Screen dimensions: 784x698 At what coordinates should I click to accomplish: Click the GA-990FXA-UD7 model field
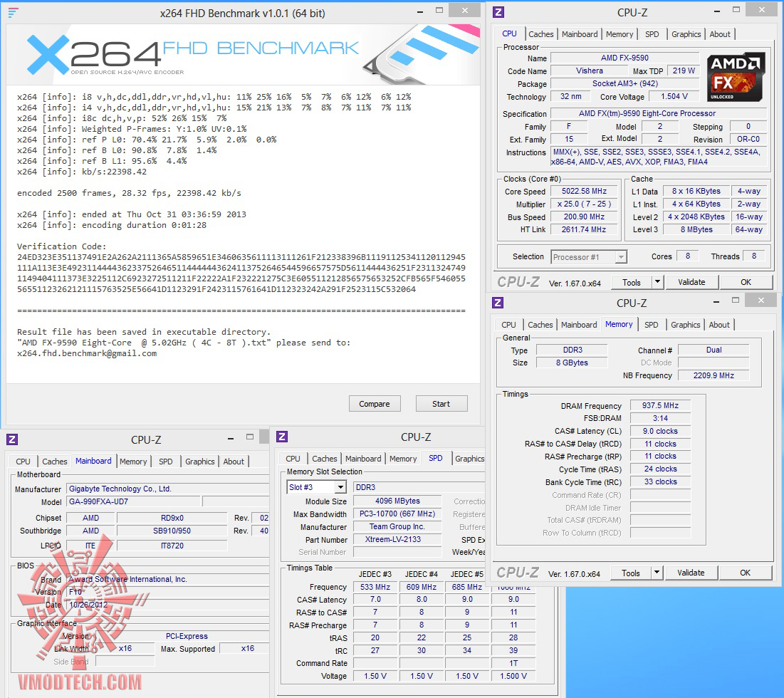tap(133, 501)
